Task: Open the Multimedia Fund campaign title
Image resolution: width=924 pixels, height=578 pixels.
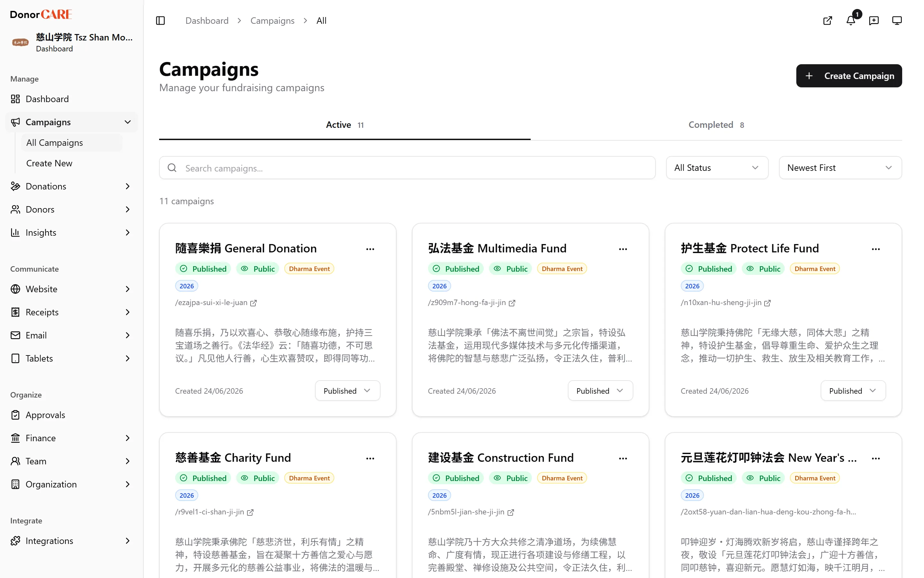Action: pyautogui.click(x=497, y=248)
